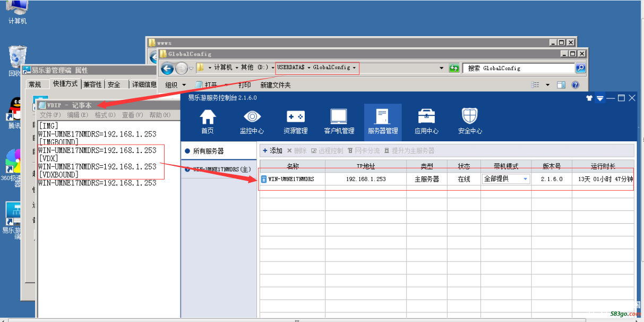Click the 状态 column header
This screenshot has height=322, width=644.
point(464,166)
